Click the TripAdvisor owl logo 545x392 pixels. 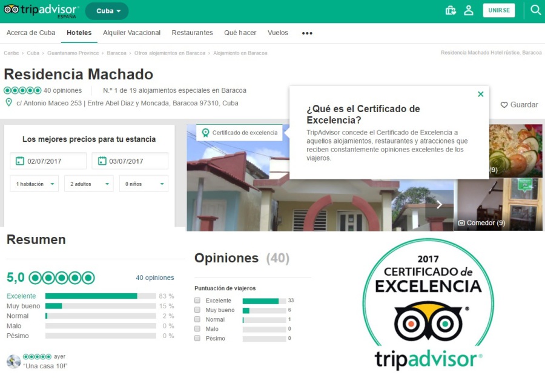click(12, 10)
